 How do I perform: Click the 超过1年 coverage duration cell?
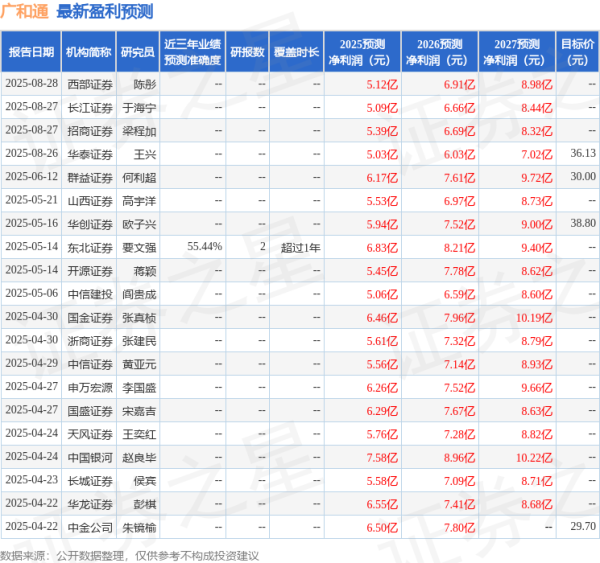(x=300, y=248)
